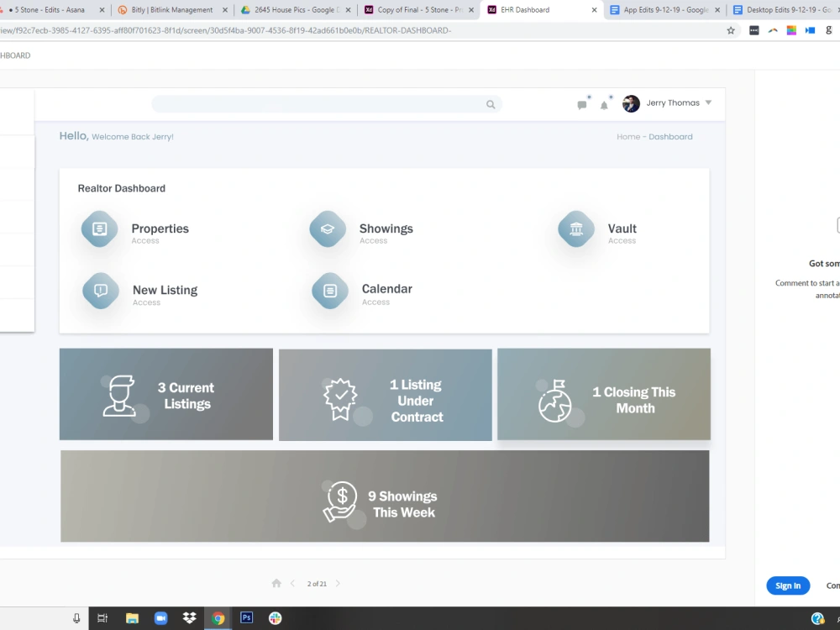Go back using the left chevron arrow
Image resolution: width=840 pixels, height=630 pixels.
[x=292, y=582]
